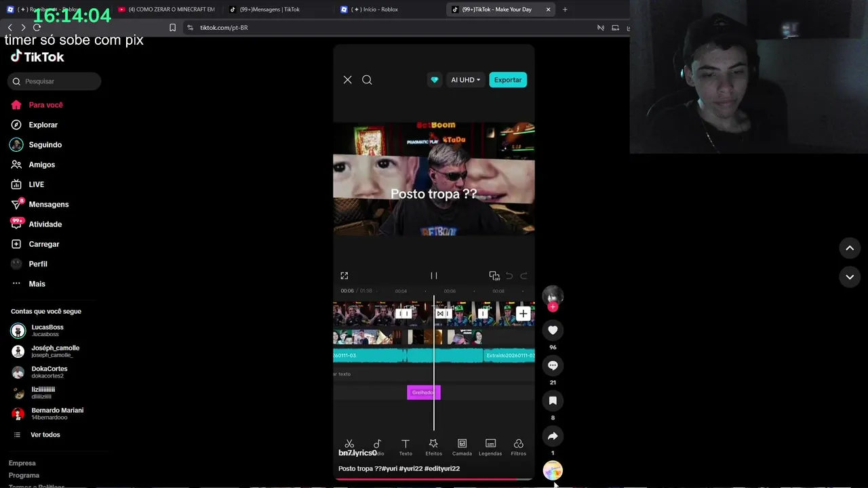Screen dimensions: 868x488
Task: Reload the page
Action: tap(37, 28)
